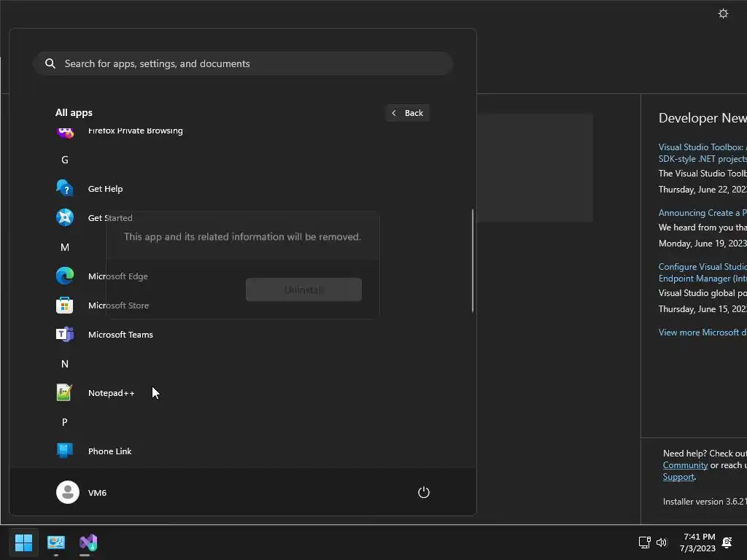Open the VM6 user account avatar
The image size is (747, 560).
68,492
